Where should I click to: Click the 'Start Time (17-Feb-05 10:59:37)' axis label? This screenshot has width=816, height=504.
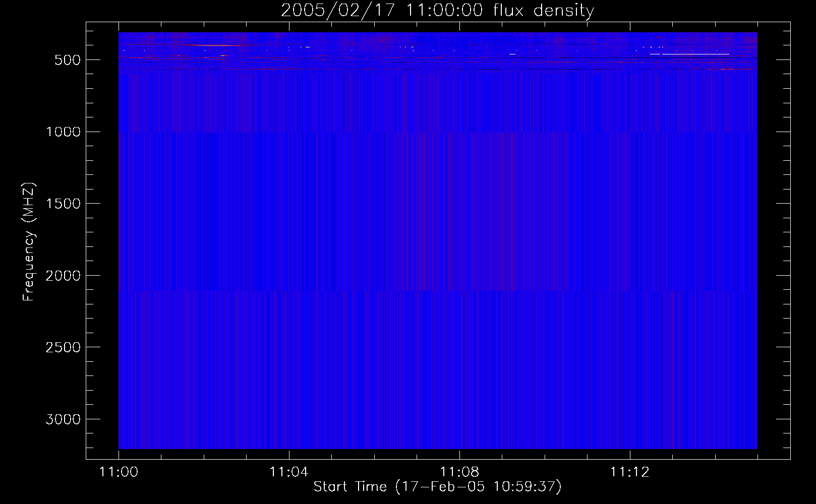pyautogui.click(x=437, y=487)
